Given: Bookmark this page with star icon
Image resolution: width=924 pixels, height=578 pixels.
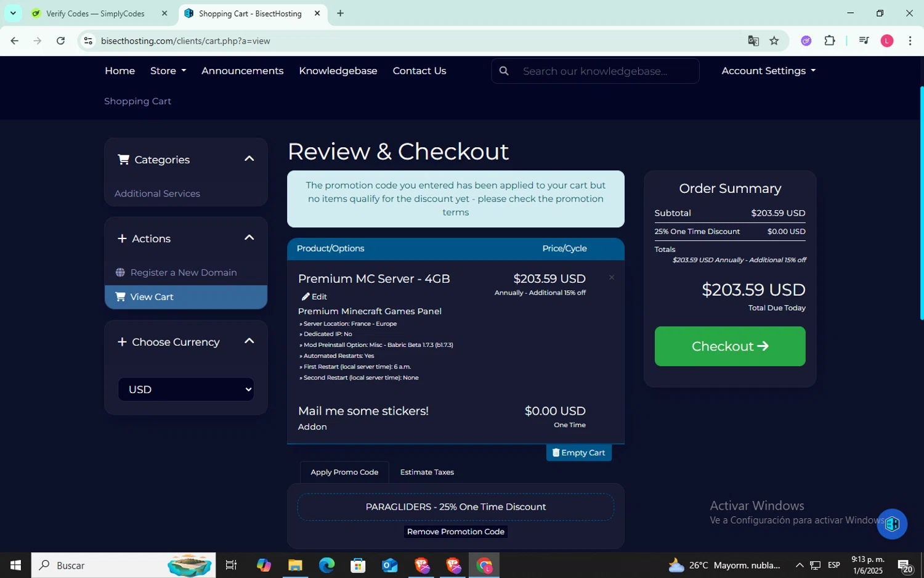Looking at the screenshot, I should [774, 41].
